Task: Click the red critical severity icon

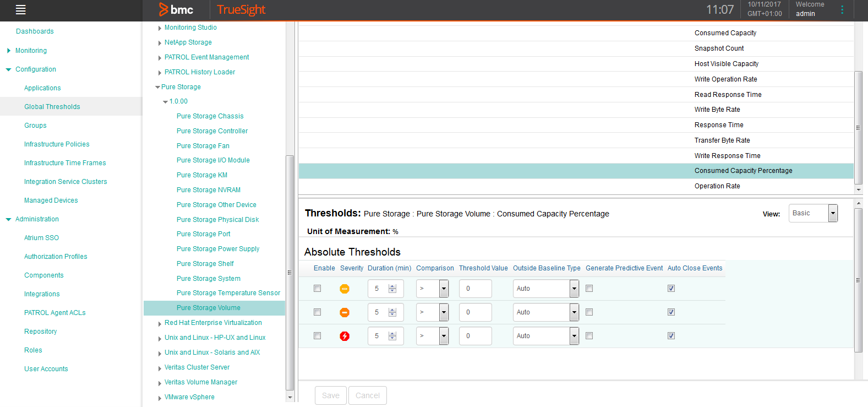Action: (345, 336)
